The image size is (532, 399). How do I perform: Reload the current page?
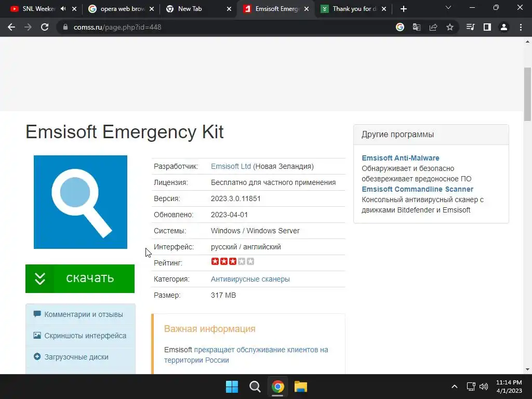click(45, 27)
